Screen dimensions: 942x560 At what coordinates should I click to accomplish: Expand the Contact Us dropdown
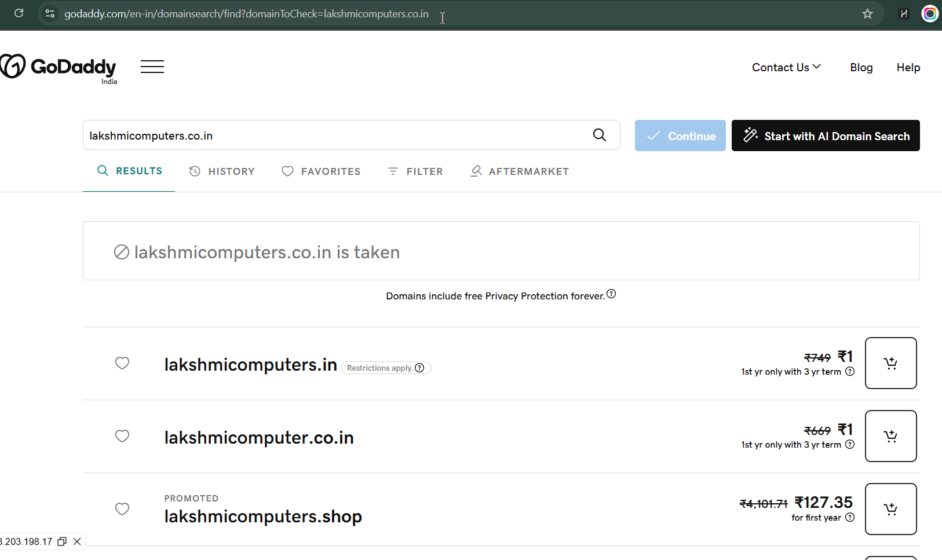click(x=786, y=67)
